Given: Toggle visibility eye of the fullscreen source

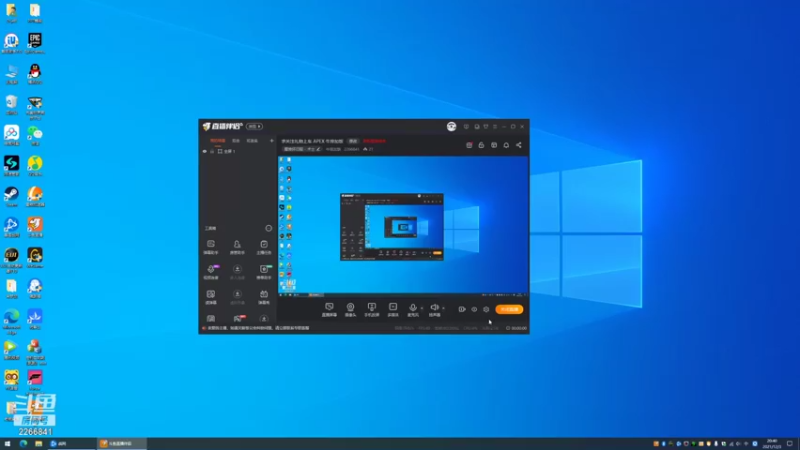Looking at the screenshot, I should [x=205, y=152].
